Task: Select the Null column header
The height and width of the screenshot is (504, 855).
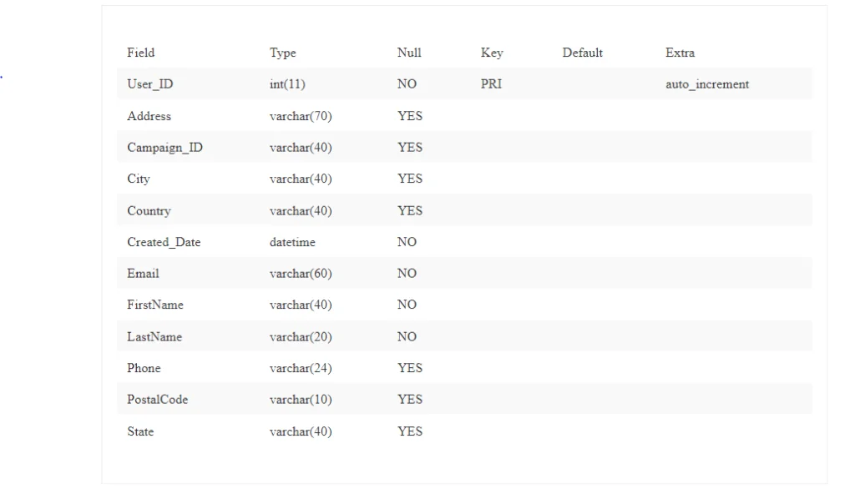Action: tap(409, 53)
